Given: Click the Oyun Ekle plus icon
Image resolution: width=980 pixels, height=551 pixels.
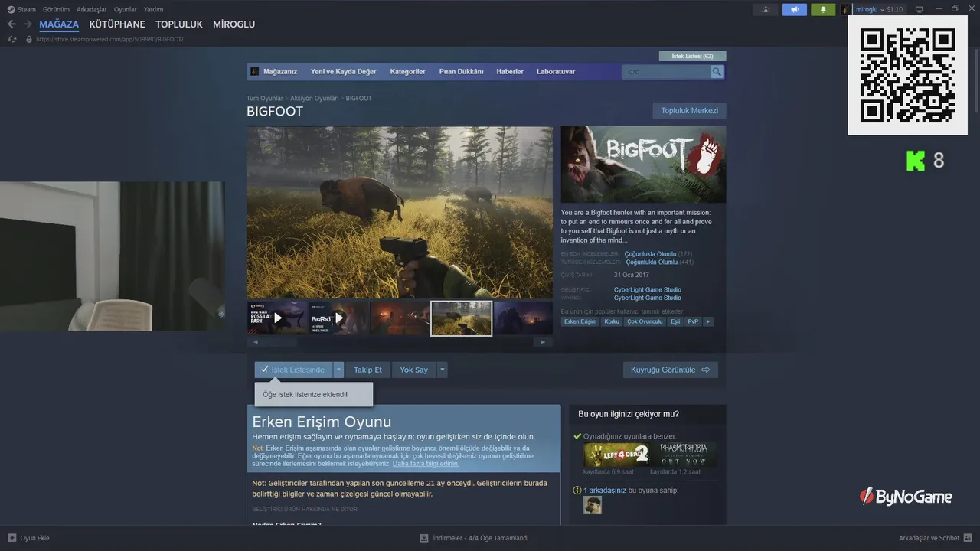Looking at the screenshot, I should pos(11,538).
